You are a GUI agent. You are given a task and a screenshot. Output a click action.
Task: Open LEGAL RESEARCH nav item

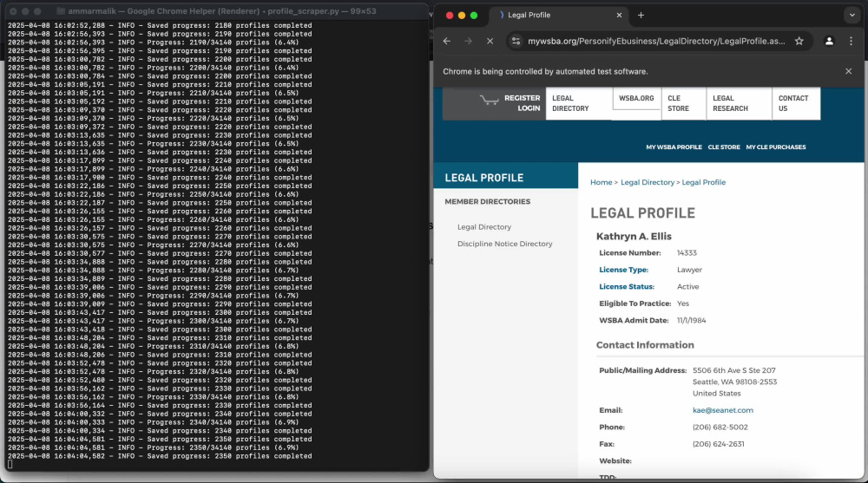tap(739, 103)
